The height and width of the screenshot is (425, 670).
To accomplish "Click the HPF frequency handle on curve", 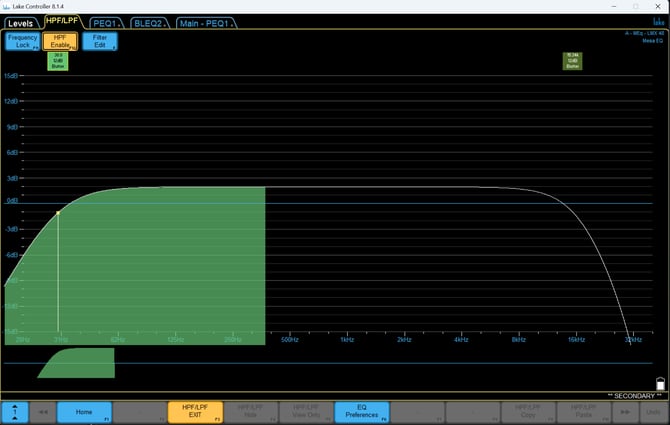I will coord(58,213).
